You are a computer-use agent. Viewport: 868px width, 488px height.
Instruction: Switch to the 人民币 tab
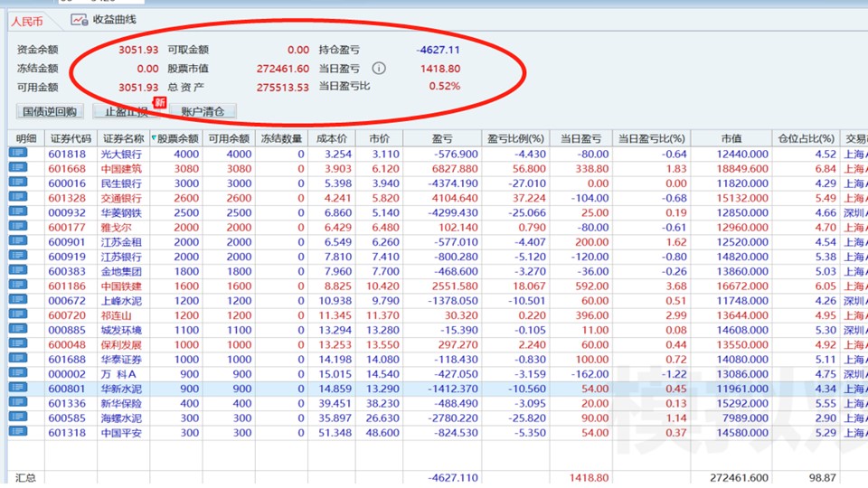[27, 20]
